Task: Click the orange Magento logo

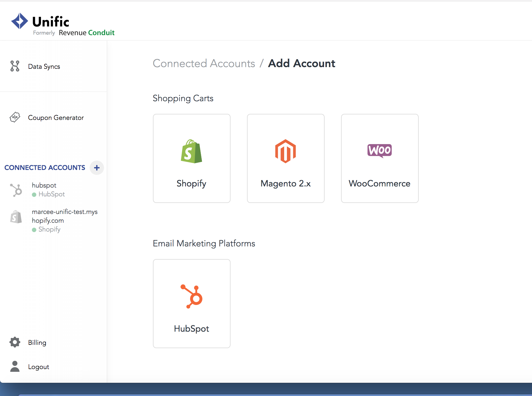Action: pos(286,151)
